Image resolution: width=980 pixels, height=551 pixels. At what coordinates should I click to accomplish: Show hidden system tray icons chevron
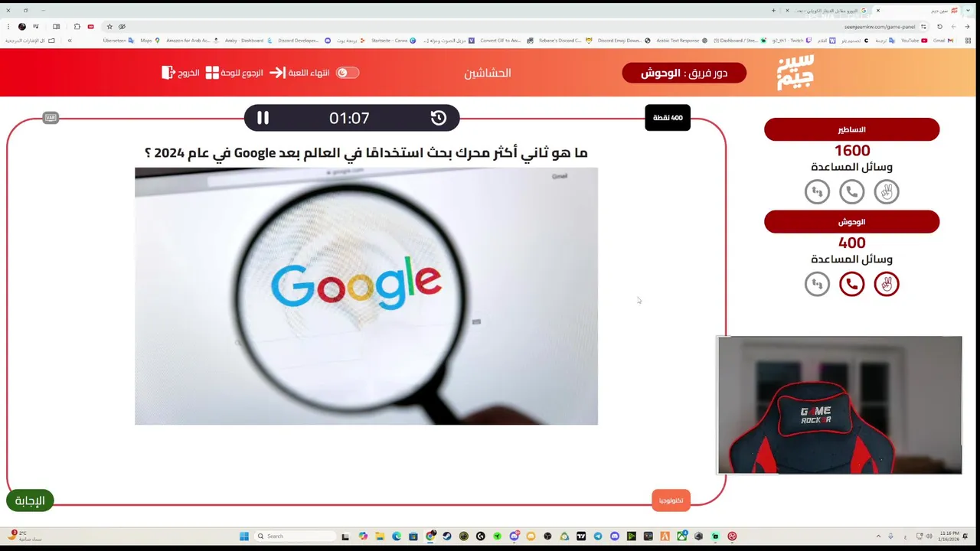pyautogui.click(x=879, y=536)
